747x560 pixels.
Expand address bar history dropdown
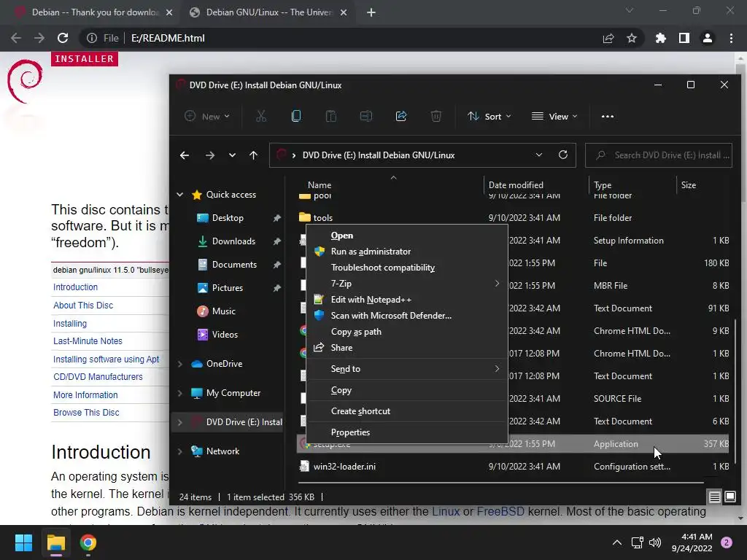[x=539, y=155]
